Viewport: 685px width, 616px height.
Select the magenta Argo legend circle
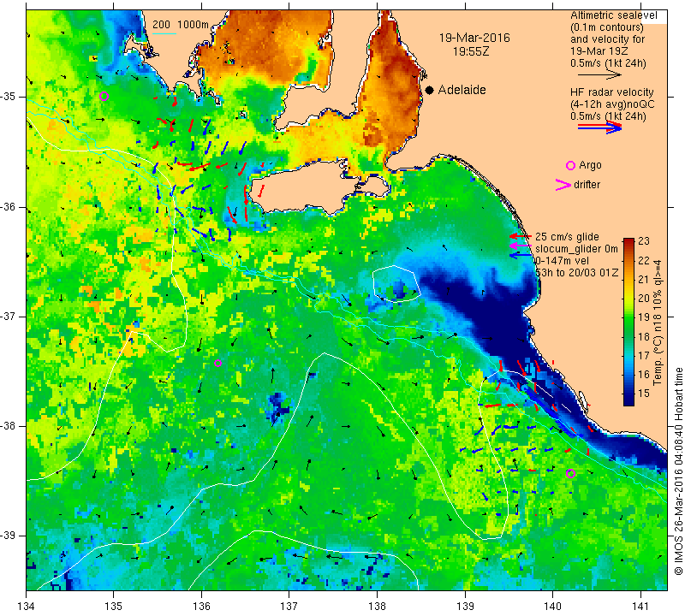[570, 165]
